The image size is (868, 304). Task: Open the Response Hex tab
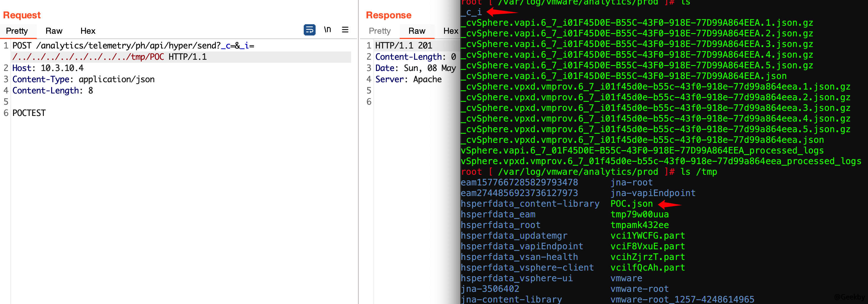coord(451,31)
